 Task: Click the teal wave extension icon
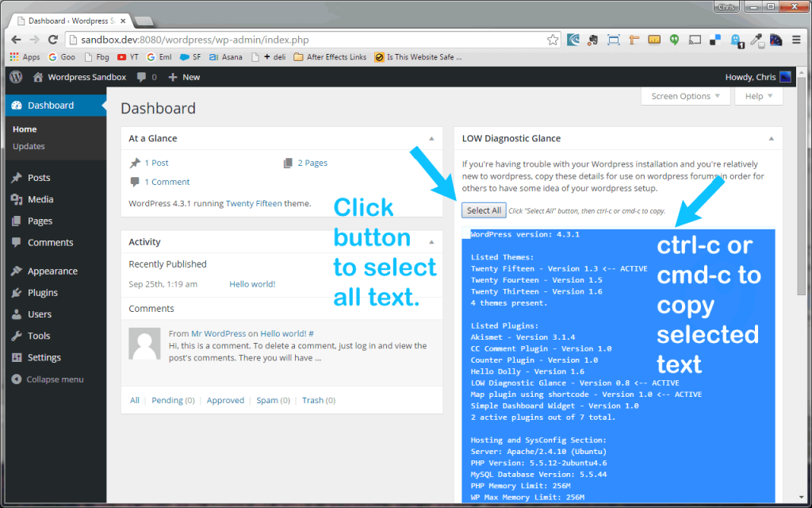(573, 40)
